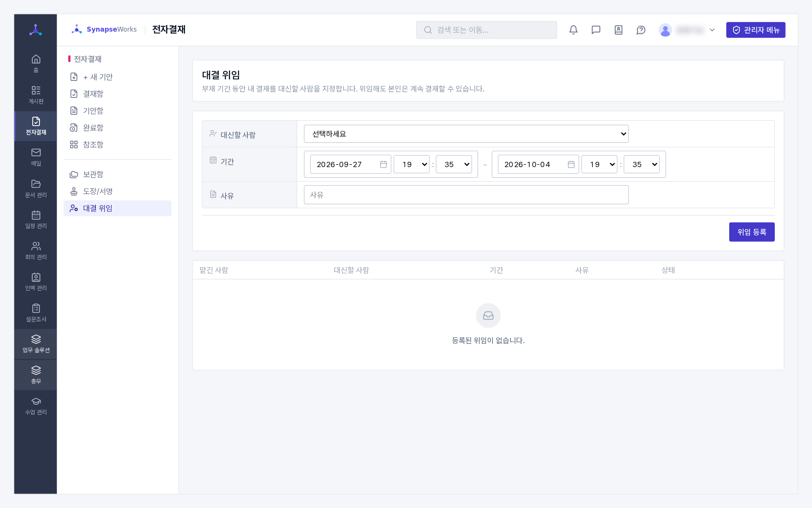Click the SynapseWorks logo at sidebar top
812x508 pixels.
(x=36, y=30)
